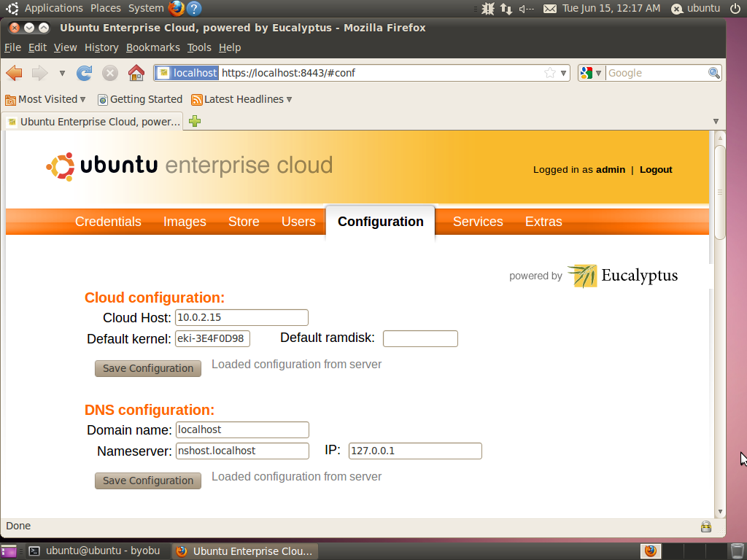Screen dimensions: 747x560
Task: Click the empty Default ramdisk field
Action: point(420,338)
